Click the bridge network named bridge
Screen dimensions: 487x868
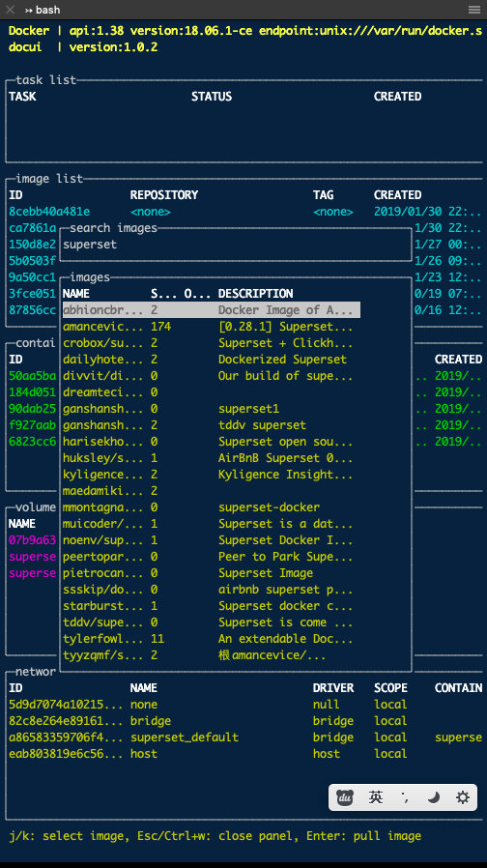click(x=243, y=721)
